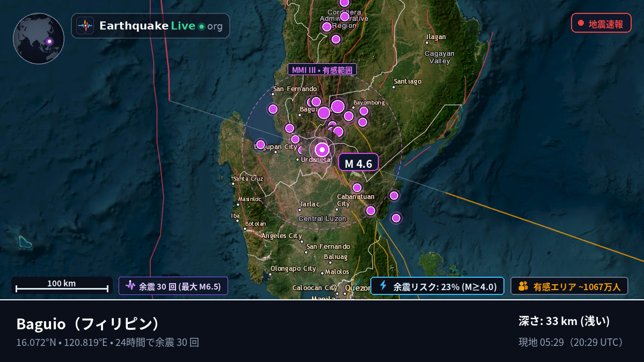Click the Tarlac city label
Viewport: 644px width, 362px height.
coord(310,204)
